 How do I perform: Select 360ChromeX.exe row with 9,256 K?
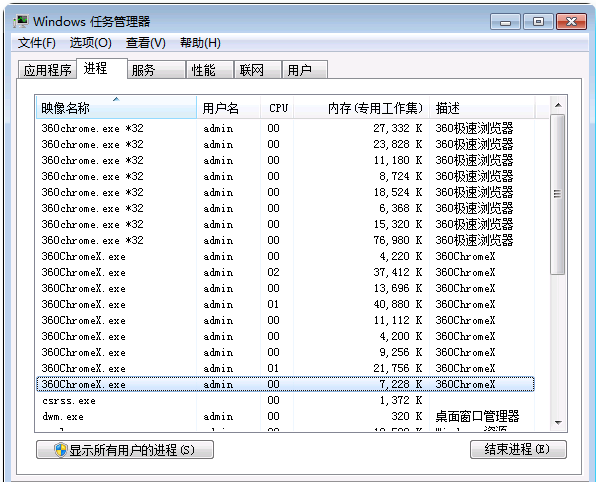(285, 352)
